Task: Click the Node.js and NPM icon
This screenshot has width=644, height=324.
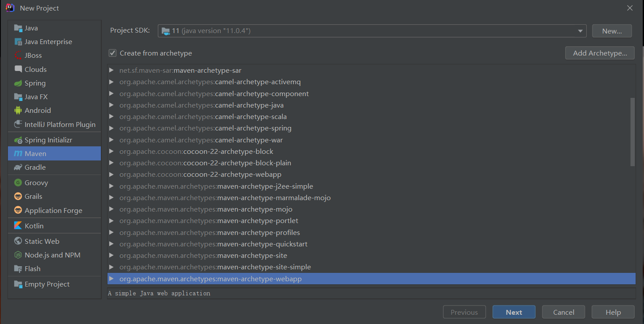Action: coord(18,255)
